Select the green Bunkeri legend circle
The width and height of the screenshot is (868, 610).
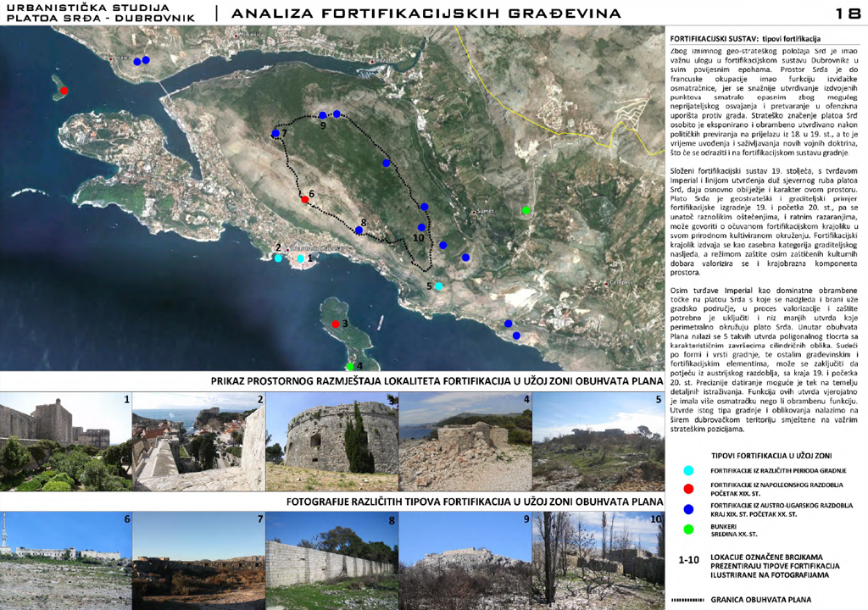pos(687,530)
